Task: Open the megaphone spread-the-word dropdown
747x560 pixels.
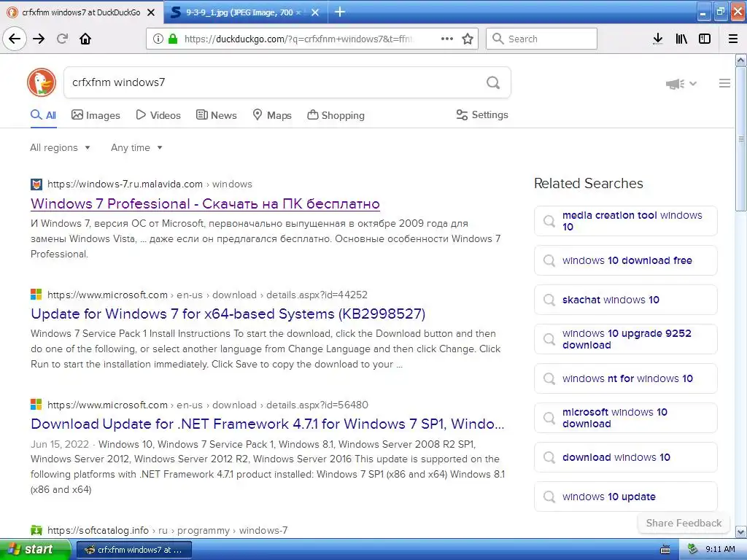Action: (681, 84)
